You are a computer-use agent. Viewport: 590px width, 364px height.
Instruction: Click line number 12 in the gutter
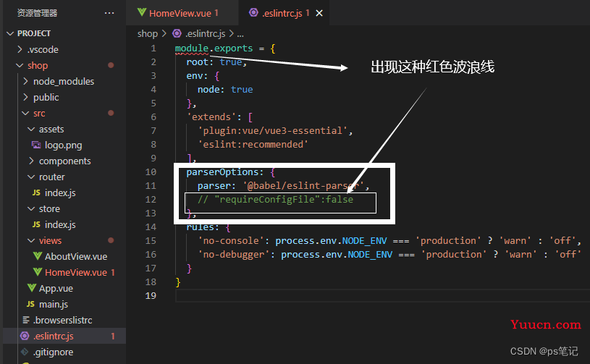pos(151,199)
